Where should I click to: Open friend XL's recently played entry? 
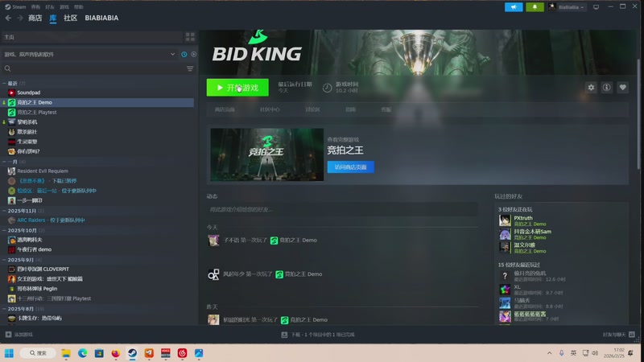tap(531, 290)
